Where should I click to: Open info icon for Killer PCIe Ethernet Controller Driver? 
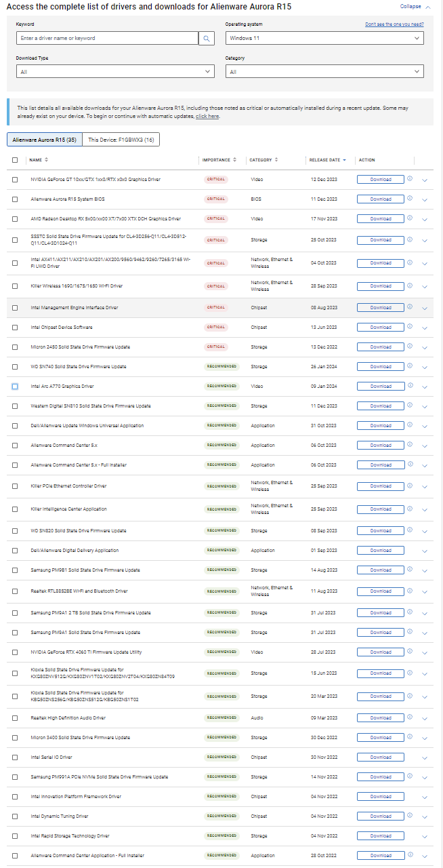[x=410, y=485]
